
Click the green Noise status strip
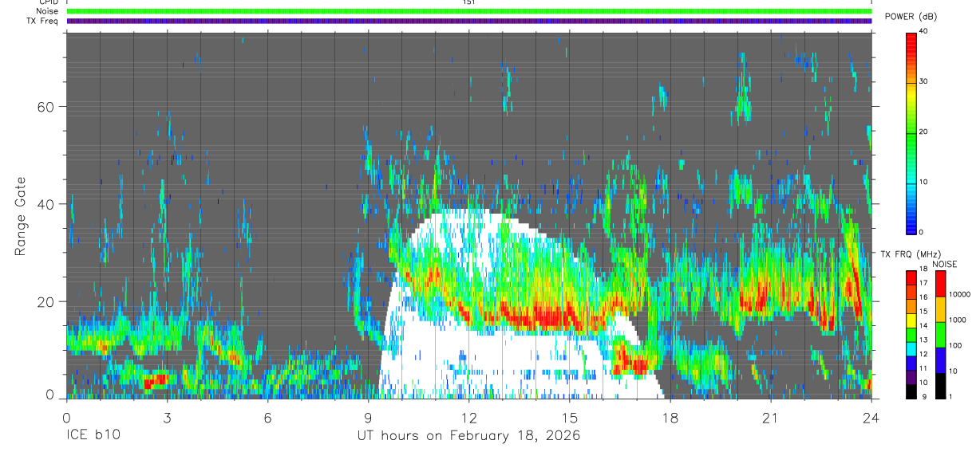pos(469,11)
